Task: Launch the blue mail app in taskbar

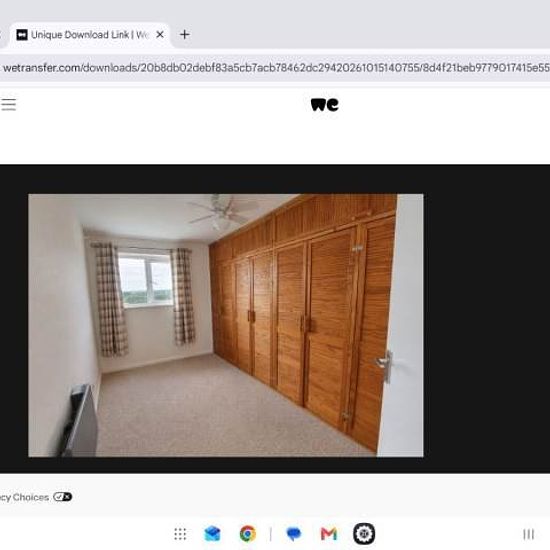Action: [x=212, y=534]
